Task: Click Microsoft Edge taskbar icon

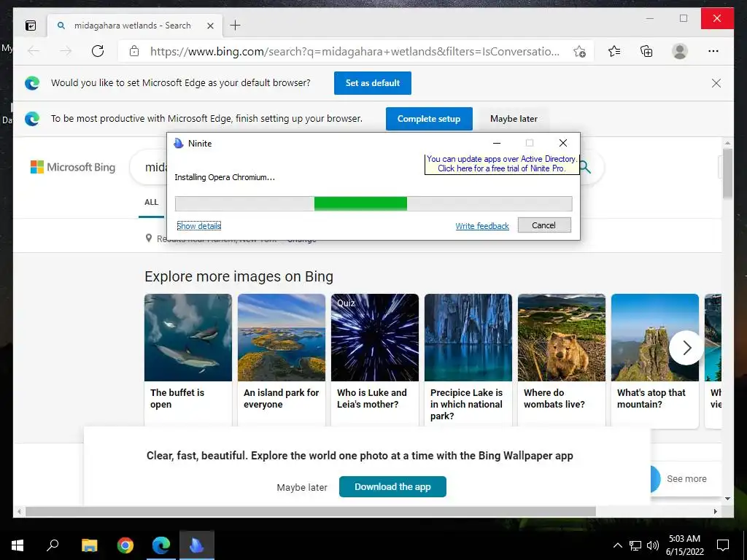Action: click(161, 545)
